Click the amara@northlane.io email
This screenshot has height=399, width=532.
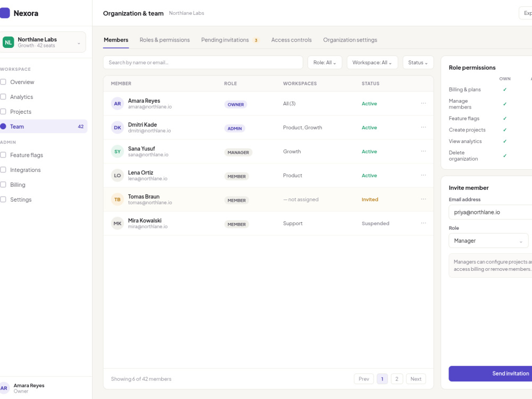point(150,107)
